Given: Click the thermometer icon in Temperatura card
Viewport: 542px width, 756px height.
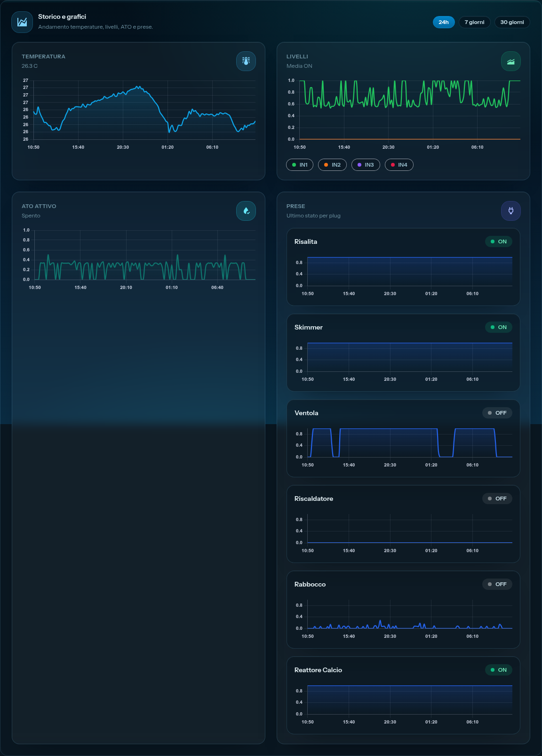Looking at the screenshot, I should point(246,61).
